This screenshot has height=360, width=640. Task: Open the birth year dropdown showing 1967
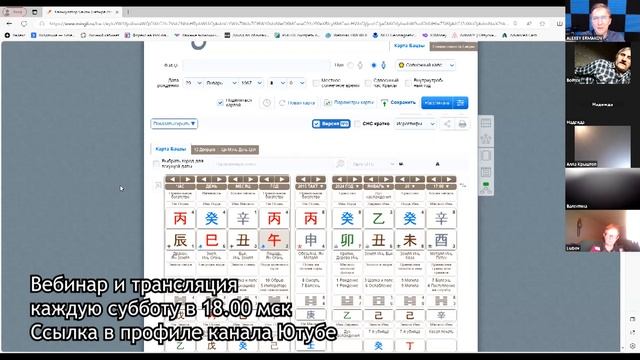click(x=251, y=83)
